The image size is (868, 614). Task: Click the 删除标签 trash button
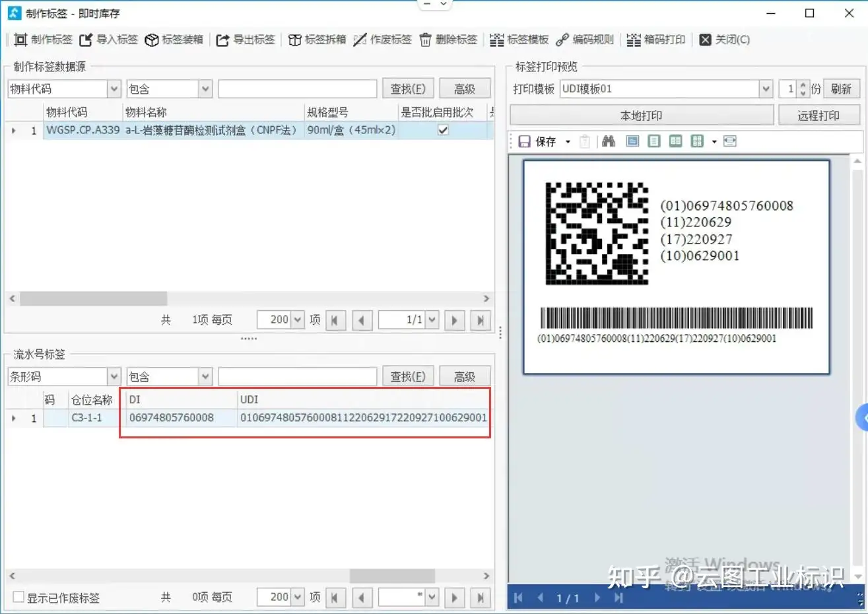pyautogui.click(x=448, y=40)
